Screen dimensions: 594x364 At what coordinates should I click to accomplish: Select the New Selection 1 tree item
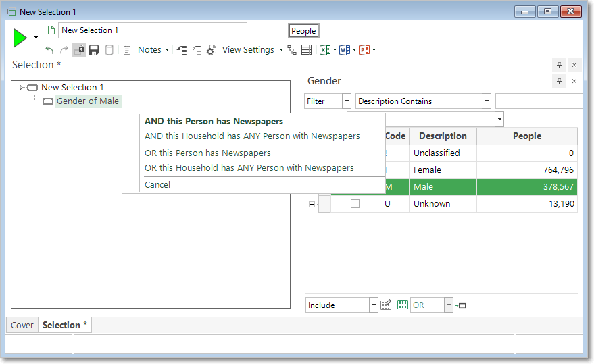[x=72, y=88]
